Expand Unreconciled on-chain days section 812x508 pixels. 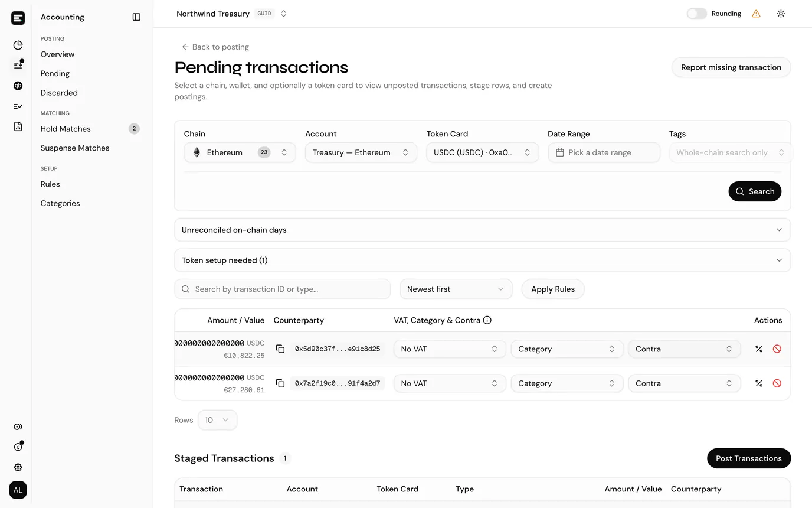click(x=482, y=230)
